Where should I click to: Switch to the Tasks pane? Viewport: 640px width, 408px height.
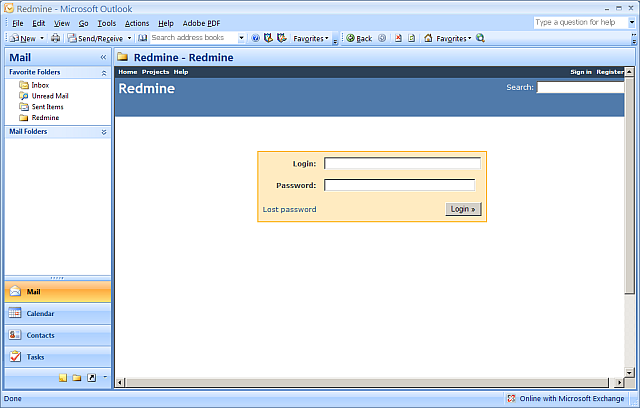tap(58, 357)
